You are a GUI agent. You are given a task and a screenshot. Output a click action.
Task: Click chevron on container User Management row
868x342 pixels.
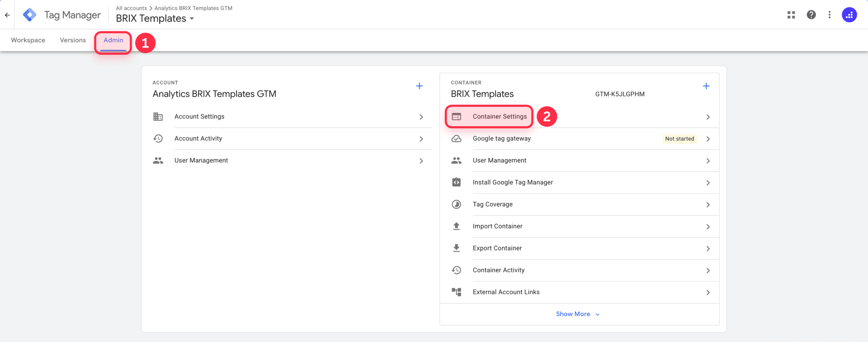708,161
